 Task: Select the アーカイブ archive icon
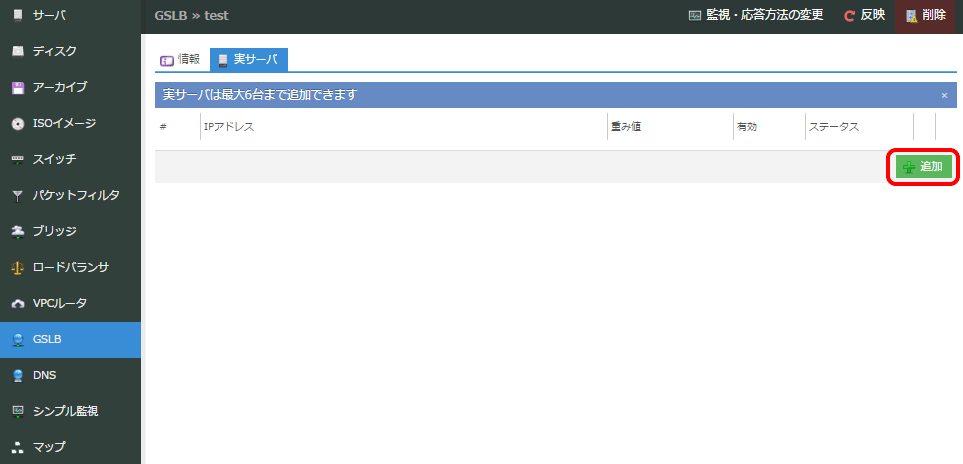point(18,87)
